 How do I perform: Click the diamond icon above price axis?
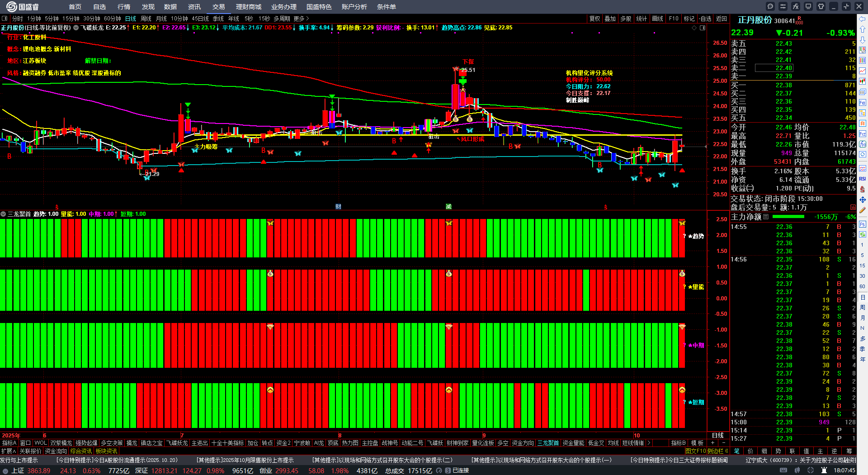click(694, 28)
